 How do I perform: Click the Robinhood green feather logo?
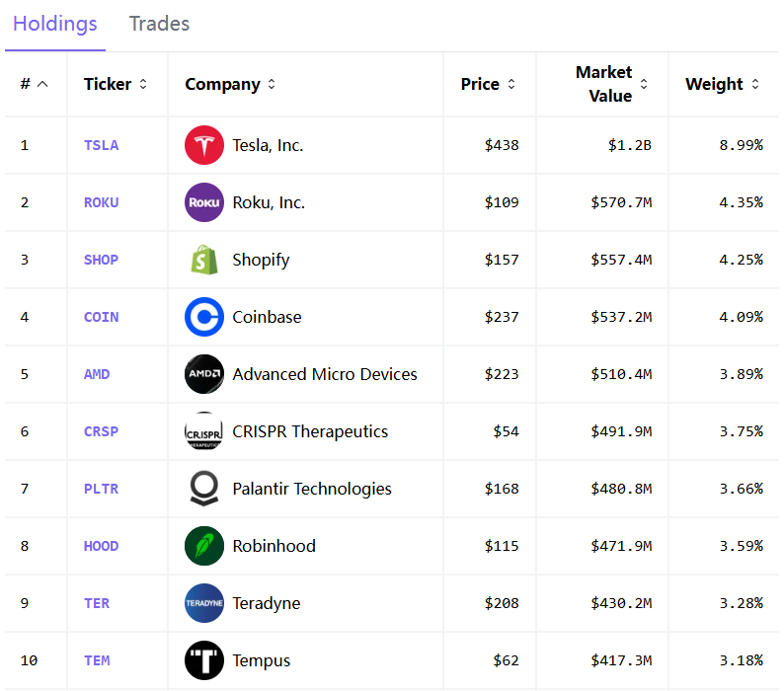pyautogui.click(x=204, y=546)
